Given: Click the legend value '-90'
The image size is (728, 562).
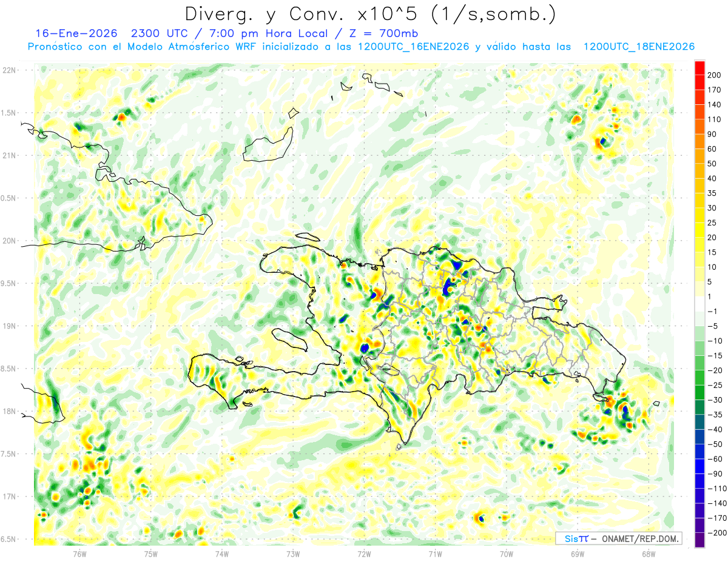Looking at the screenshot, I should click(714, 473).
